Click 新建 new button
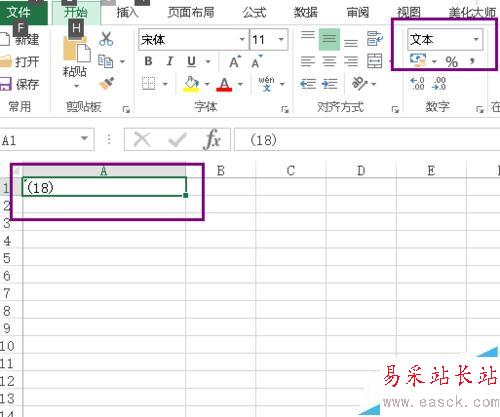The width and height of the screenshot is (500, 417). pos(19,39)
